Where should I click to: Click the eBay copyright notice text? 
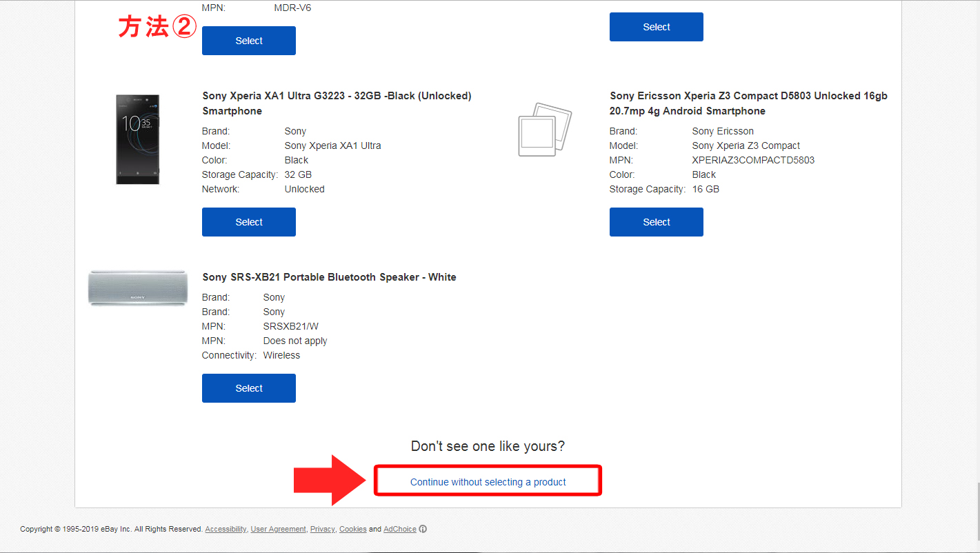tap(110, 529)
